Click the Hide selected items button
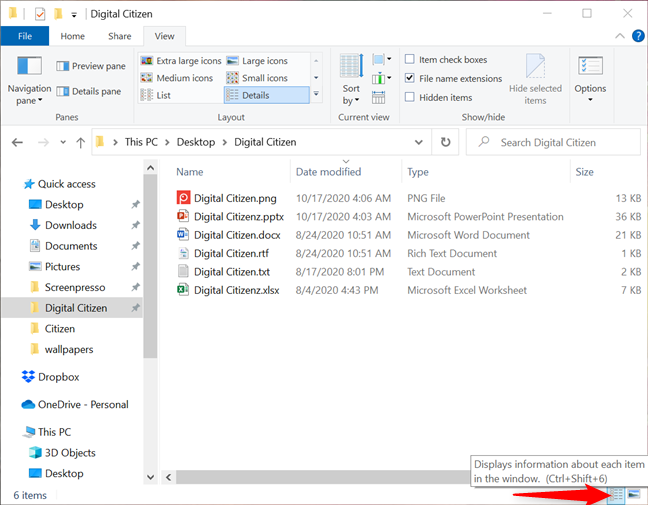The height and width of the screenshot is (505, 648). (535, 79)
